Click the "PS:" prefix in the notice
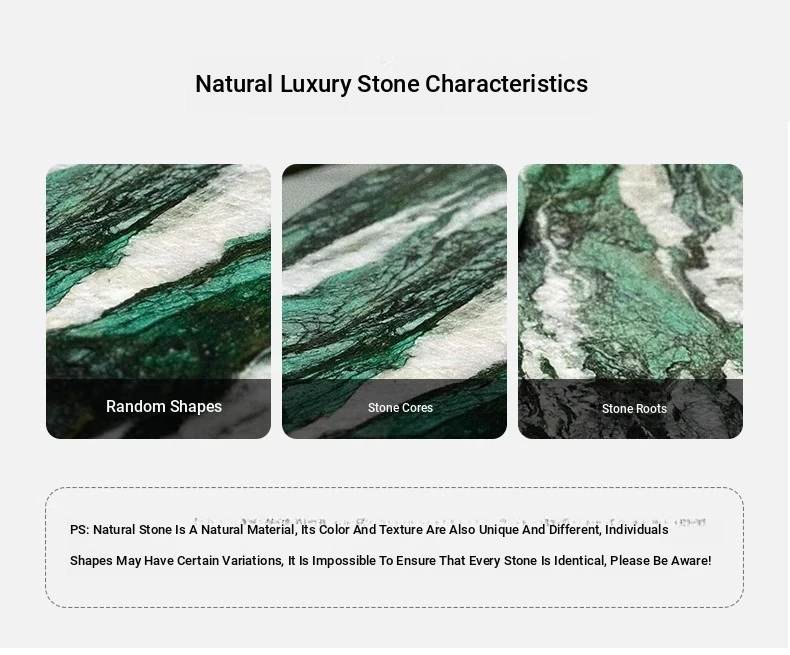This screenshot has height=655, width=790. coord(79,530)
